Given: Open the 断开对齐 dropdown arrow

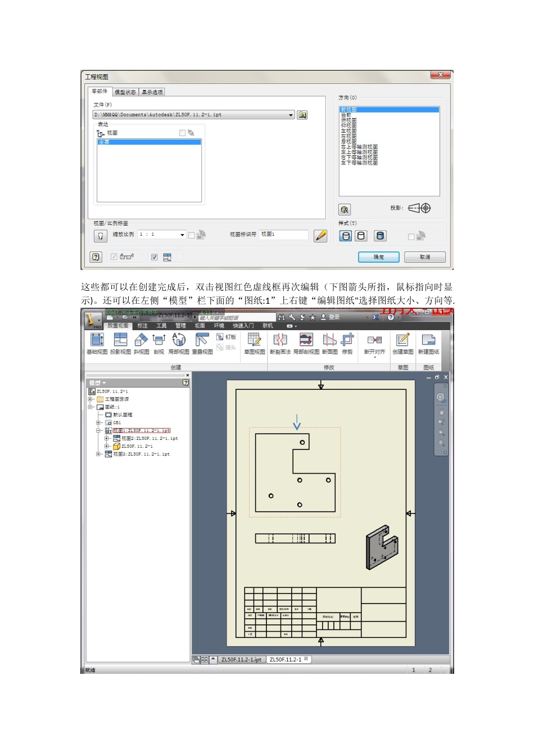Looking at the screenshot, I should coord(375,358).
